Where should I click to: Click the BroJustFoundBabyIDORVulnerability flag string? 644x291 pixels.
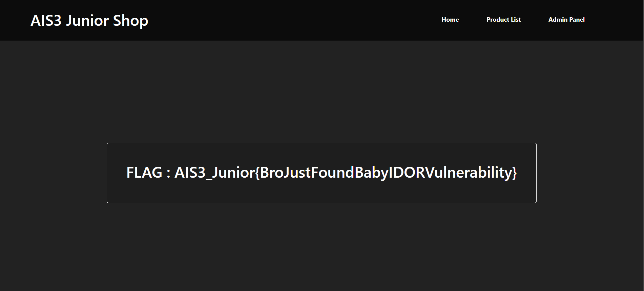pos(386,173)
